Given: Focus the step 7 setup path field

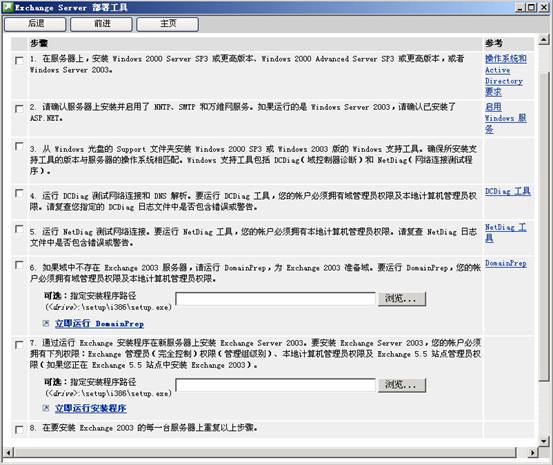Looking at the screenshot, I should tap(275, 385).
